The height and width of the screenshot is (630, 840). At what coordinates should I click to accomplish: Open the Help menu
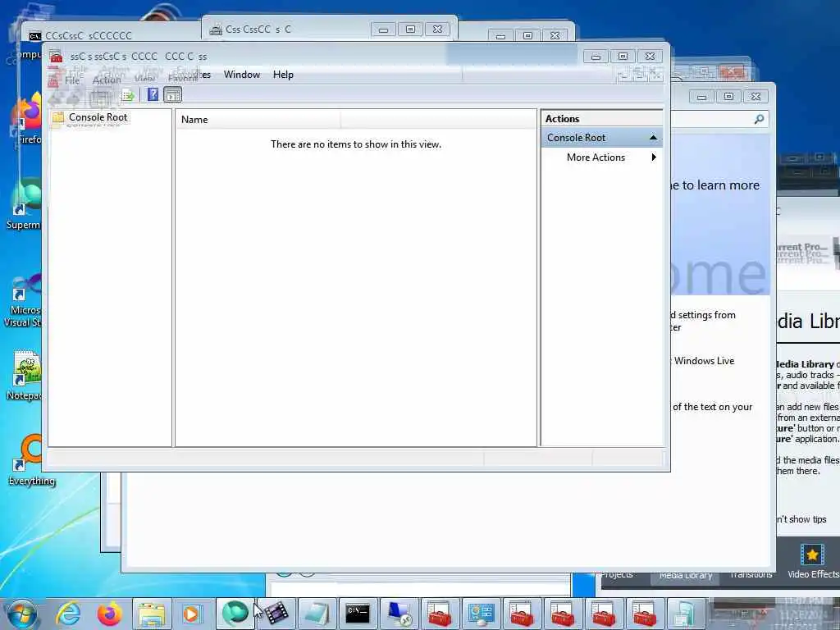(x=283, y=75)
